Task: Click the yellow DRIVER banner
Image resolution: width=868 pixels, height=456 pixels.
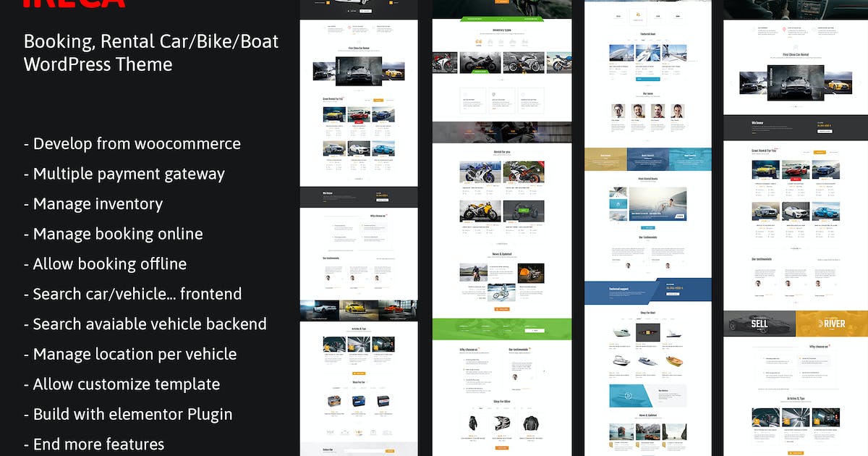Action: coord(832,322)
